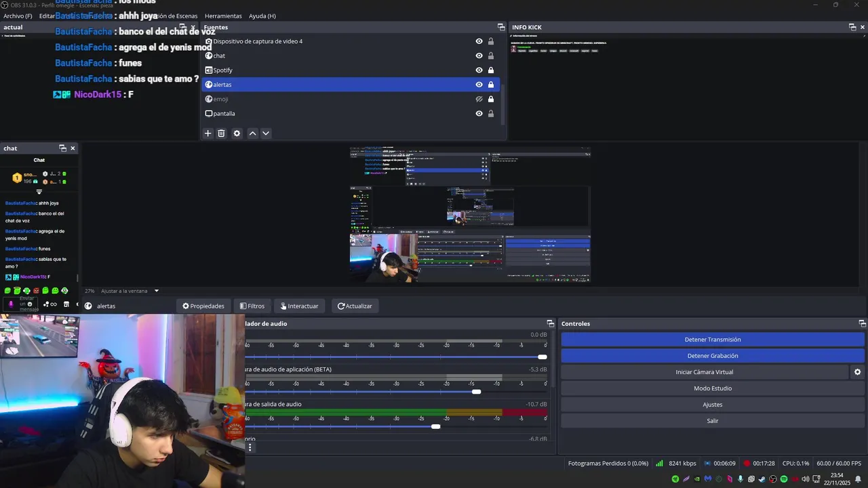Open Steam from the system tray

(x=762, y=479)
